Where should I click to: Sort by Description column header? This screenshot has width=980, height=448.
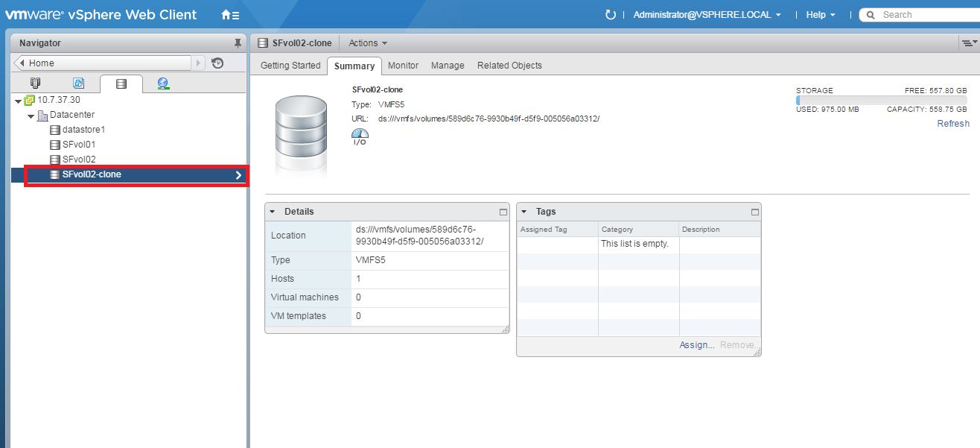720,230
